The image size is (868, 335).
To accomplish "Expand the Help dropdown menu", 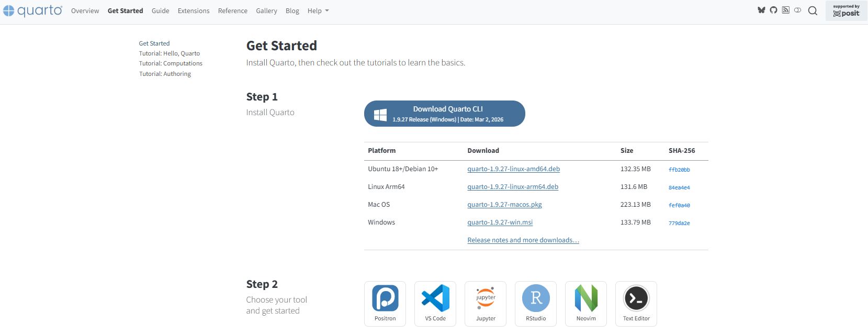I will (318, 10).
